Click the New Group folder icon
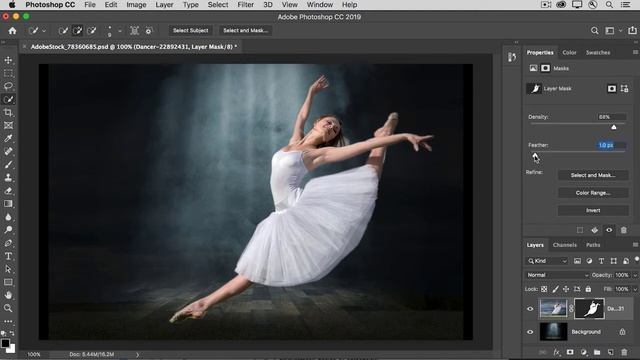 tap(597, 352)
